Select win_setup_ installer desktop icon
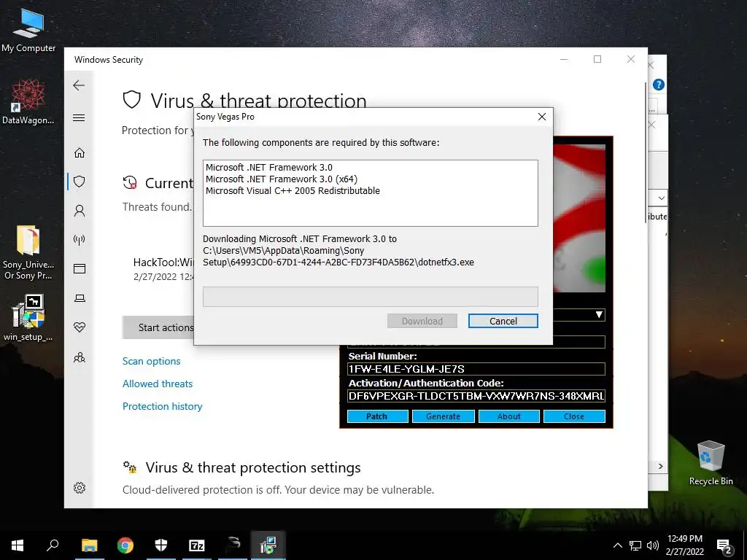This screenshot has height=560, width=747. click(28, 318)
